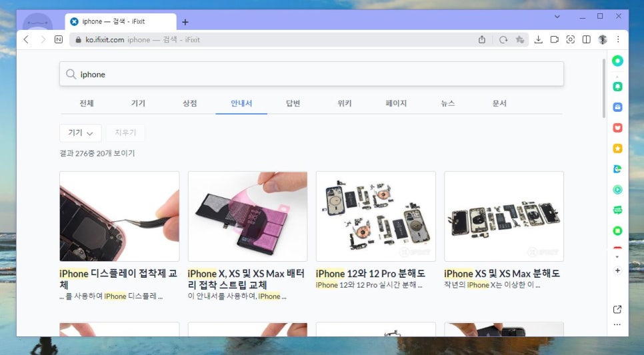
Task: Click the page vertical scrollbar
Action: pyautogui.click(x=604, y=88)
